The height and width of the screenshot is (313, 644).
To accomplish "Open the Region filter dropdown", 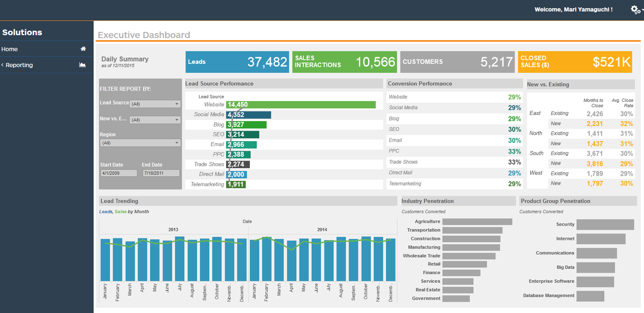I will click(x=140, y=143).
